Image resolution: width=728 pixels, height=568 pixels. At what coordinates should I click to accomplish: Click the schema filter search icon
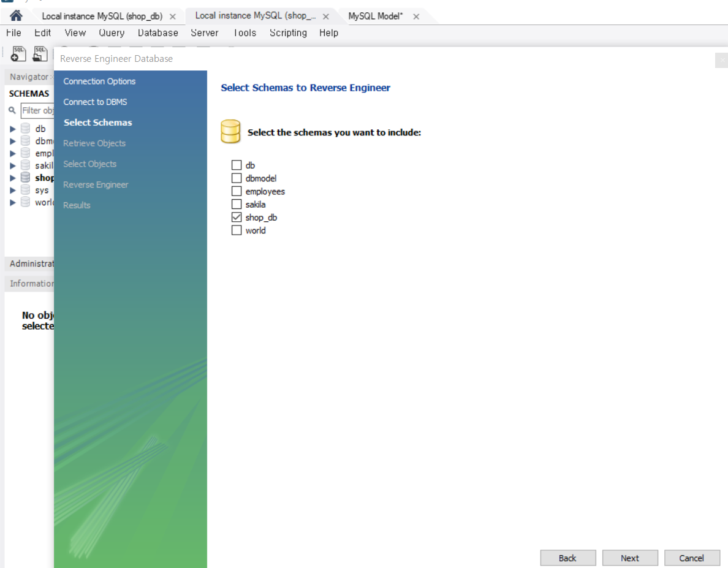[12, 110]
